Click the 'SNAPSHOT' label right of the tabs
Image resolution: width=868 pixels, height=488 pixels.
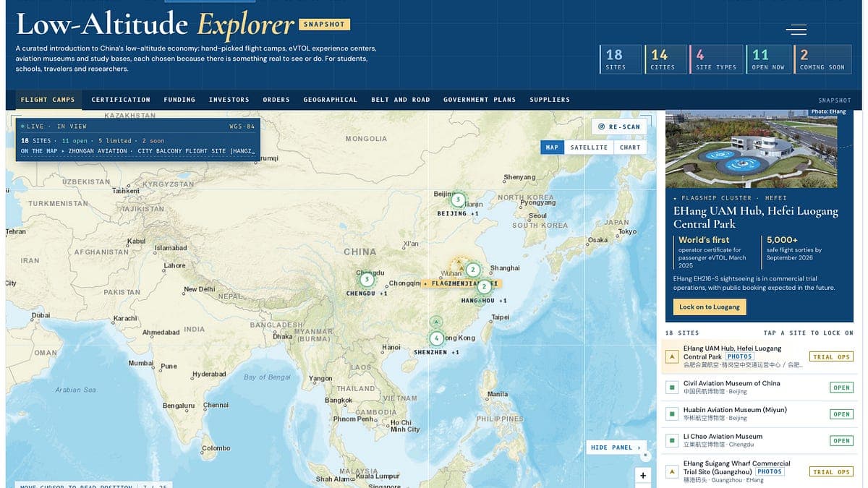(835, 100)
